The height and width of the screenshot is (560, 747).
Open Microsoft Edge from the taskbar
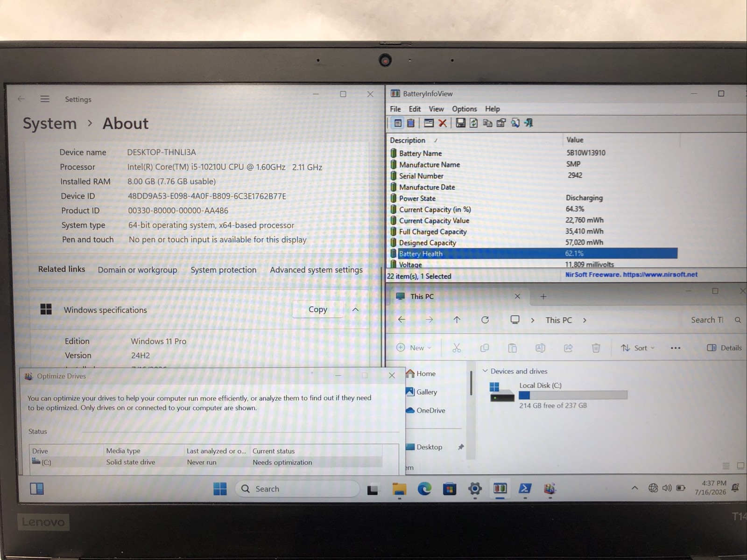pos(424,489)
